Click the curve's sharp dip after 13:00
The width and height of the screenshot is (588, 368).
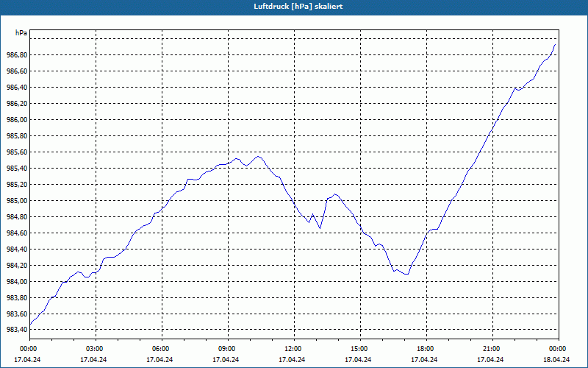pyautogui.click(x=320, y=228)
